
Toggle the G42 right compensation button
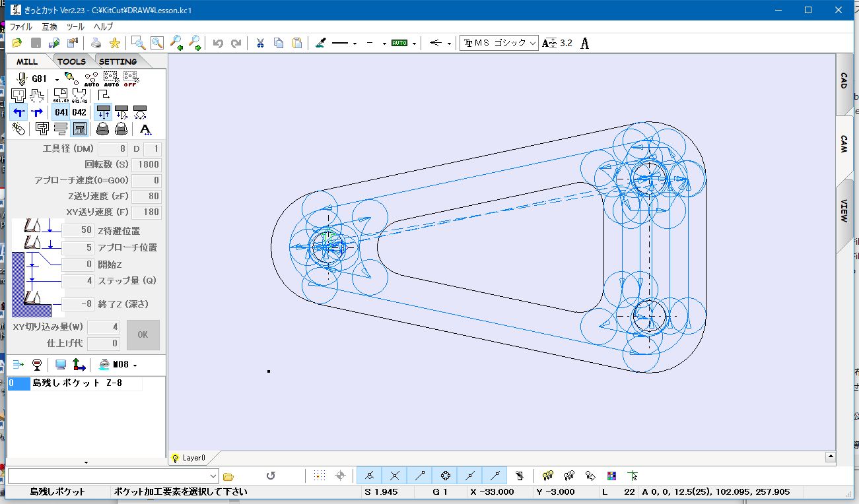79,112
